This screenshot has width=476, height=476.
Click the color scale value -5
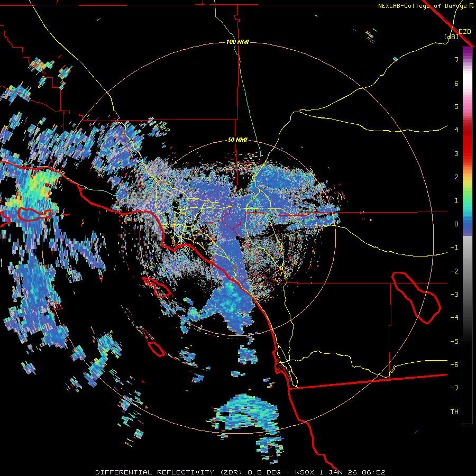(x=454, y=342)
